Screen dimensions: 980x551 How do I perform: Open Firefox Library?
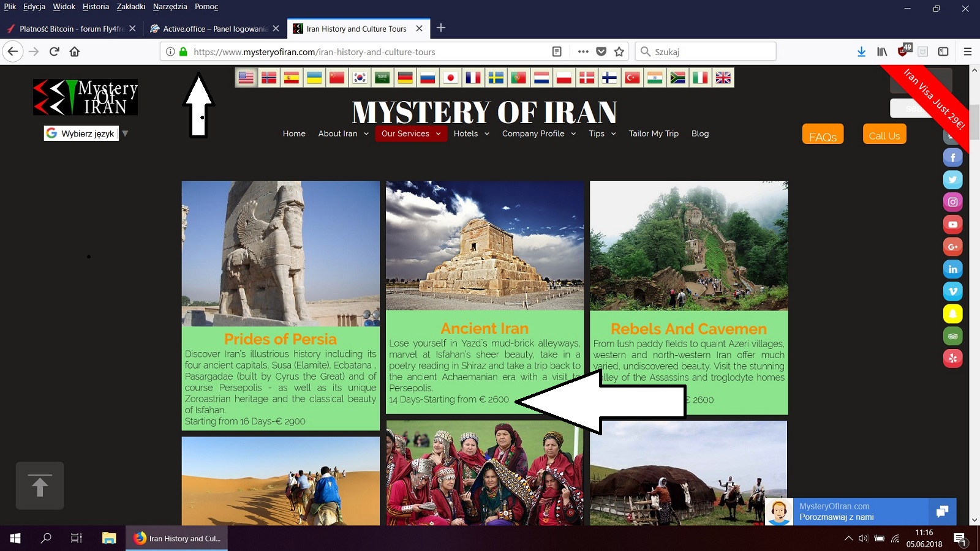882,52
